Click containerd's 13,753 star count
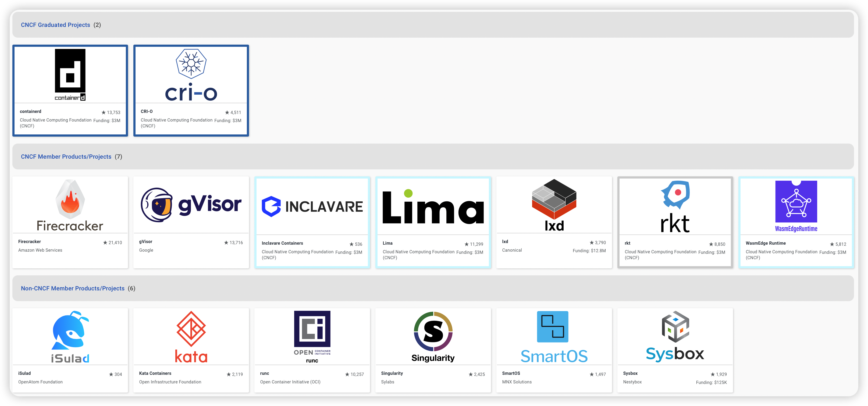Screen dimensions: 868x406 (x=111, y=113)
